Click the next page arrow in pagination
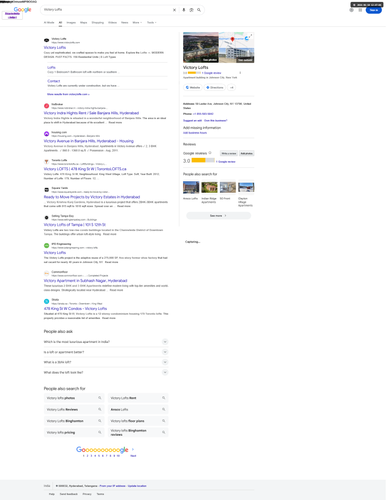 click(x=133, y=449)
